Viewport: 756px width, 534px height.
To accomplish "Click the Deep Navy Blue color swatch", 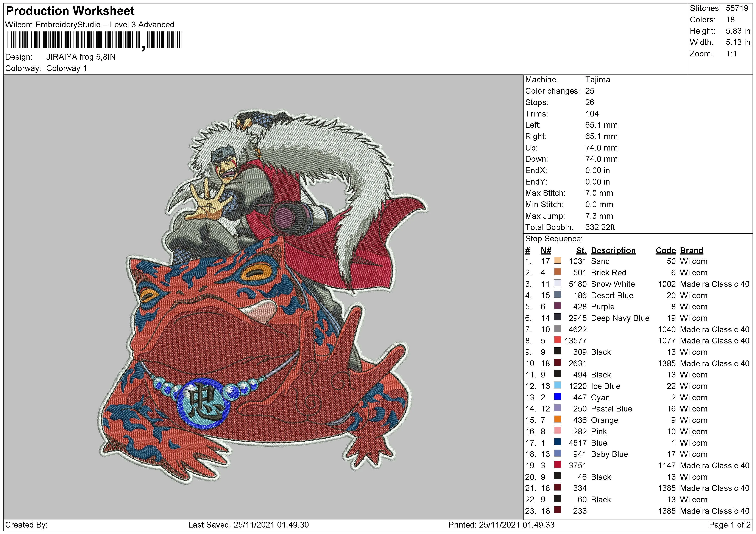I will click(557, 317).
